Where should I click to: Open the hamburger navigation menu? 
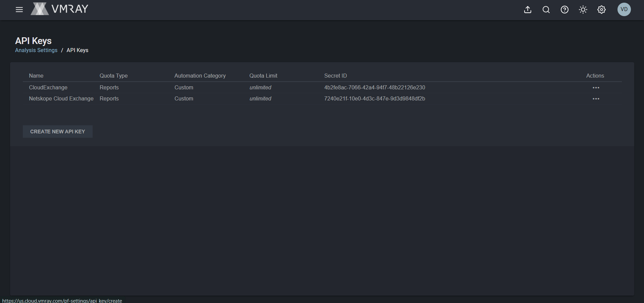coord(19,9)
